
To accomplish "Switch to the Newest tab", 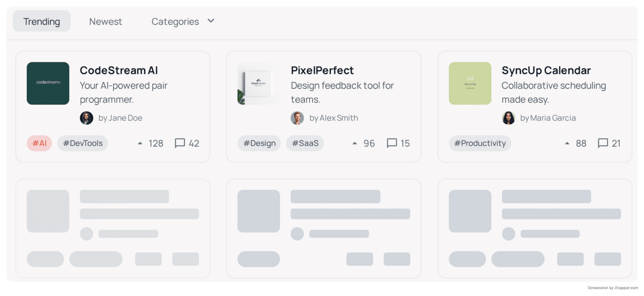I will [x=105, y=21].
